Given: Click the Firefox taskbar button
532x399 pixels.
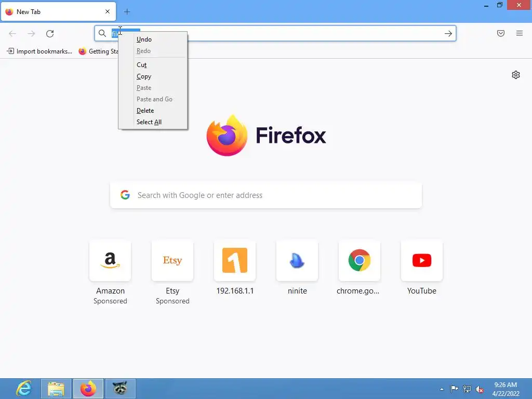Looking at the screenshot, I should click(x=88, y=389).
